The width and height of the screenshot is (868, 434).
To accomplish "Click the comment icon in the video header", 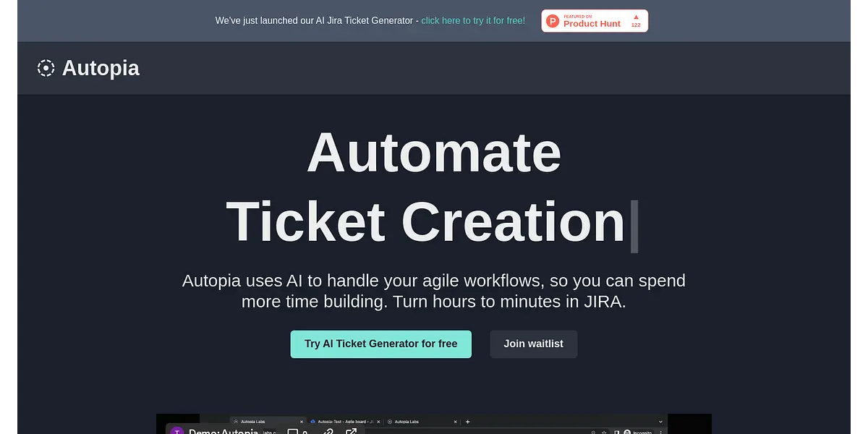I will click(293, 432).
